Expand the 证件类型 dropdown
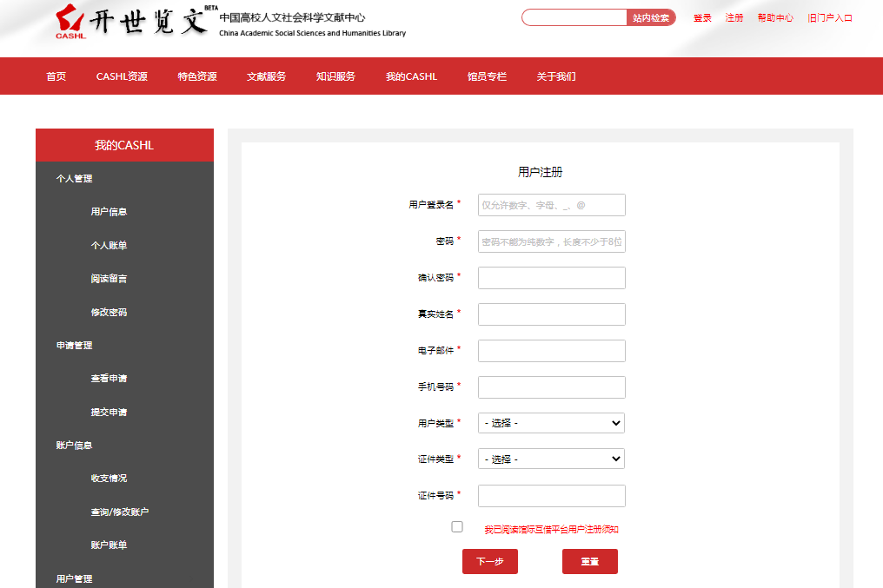Screen dimensions: 883x588 (551, 459)
